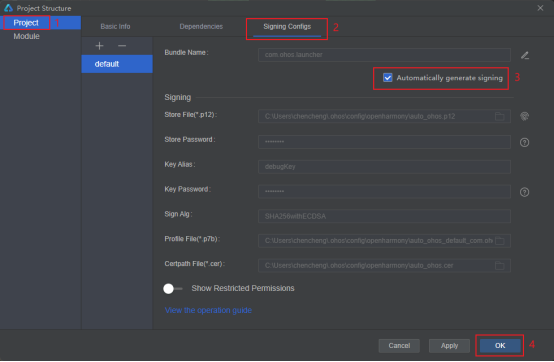The height and width of the screenshot is (362, 554).
Task: Open the Dependencies tab
Action: (x=201, y=26)
